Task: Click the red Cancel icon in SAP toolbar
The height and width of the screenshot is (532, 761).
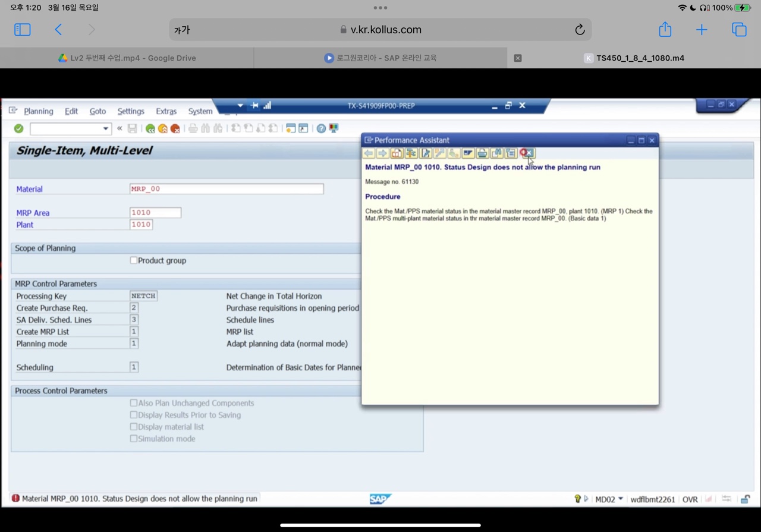Action: (175, 128)
